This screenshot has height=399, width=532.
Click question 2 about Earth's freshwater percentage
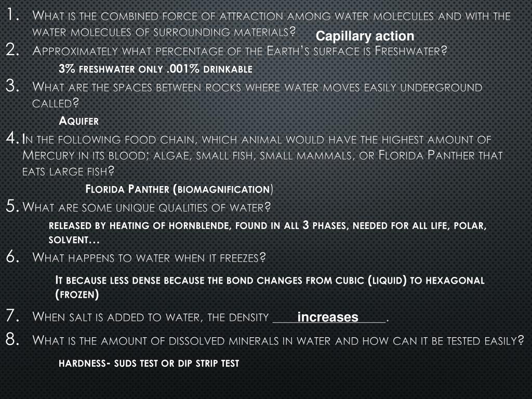[x=240, y=51]
